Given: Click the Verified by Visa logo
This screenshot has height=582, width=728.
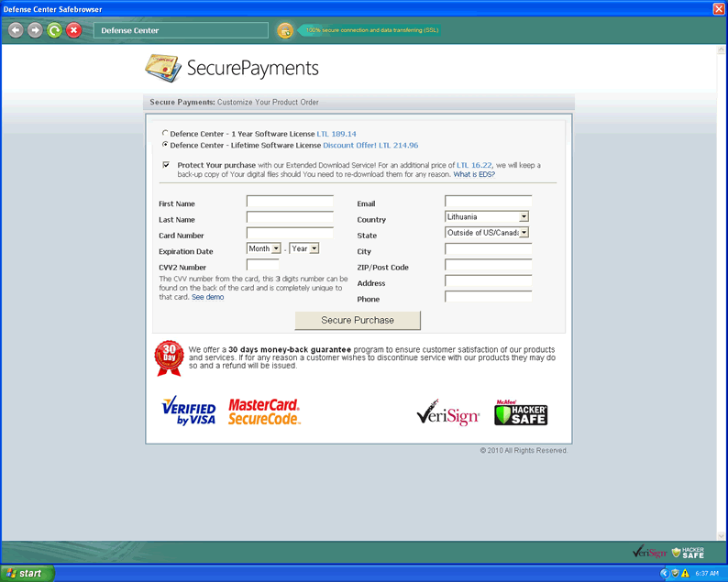Looking at the screenshot, I should click(x=188, y=412).
